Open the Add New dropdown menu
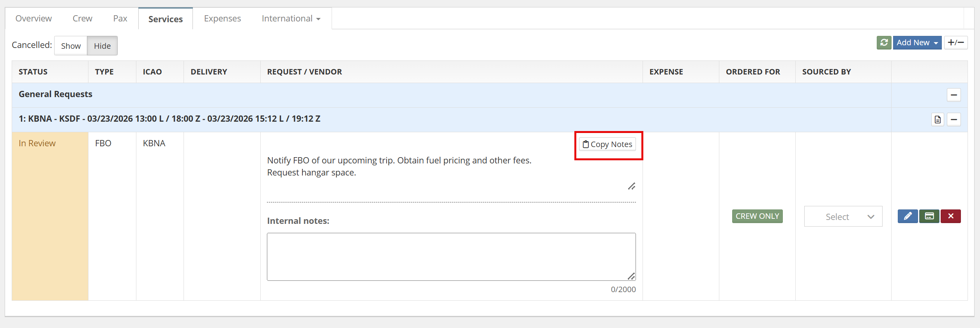This screenshot has width=980, height=328. point(917,43)
